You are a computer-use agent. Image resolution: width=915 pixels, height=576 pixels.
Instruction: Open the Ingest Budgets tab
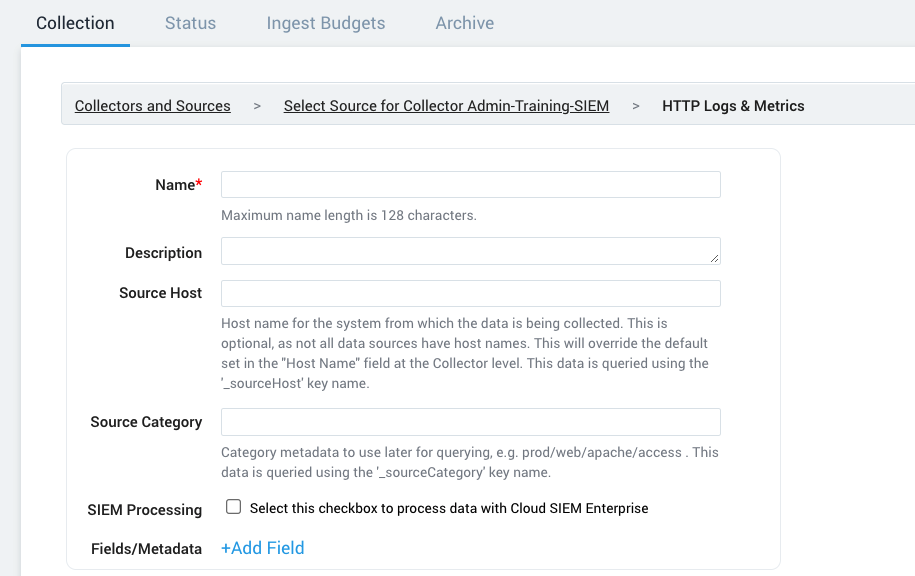pos(325,22)
